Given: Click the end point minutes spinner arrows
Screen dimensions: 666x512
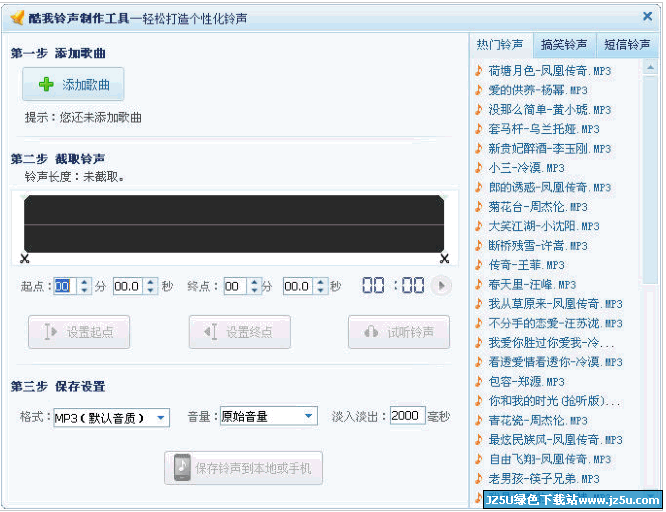Looking at the screenshot, I should click(254, 286).
